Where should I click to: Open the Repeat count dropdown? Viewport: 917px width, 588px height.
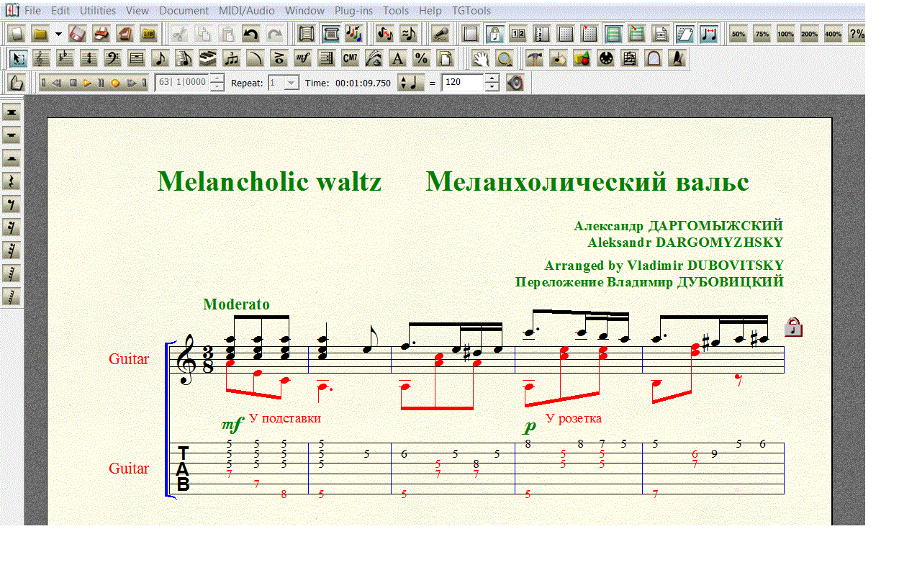click(x=291, y=83)
